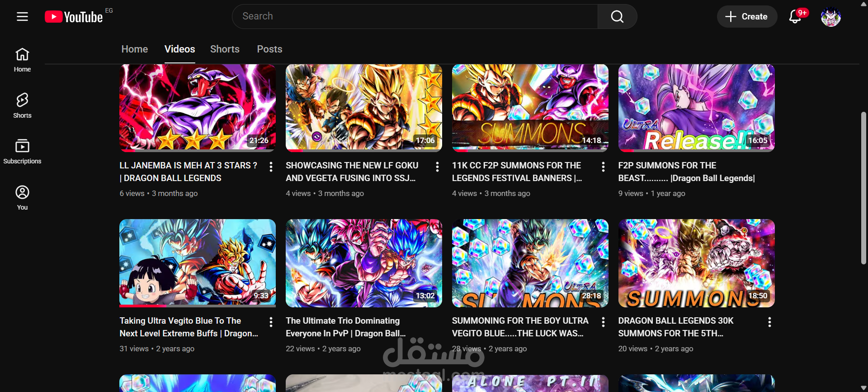The width and height of the screenshot is (868, 392).
Task: Open the 9:33 Vegito Blue thumbnail
Action: (198, 263)
